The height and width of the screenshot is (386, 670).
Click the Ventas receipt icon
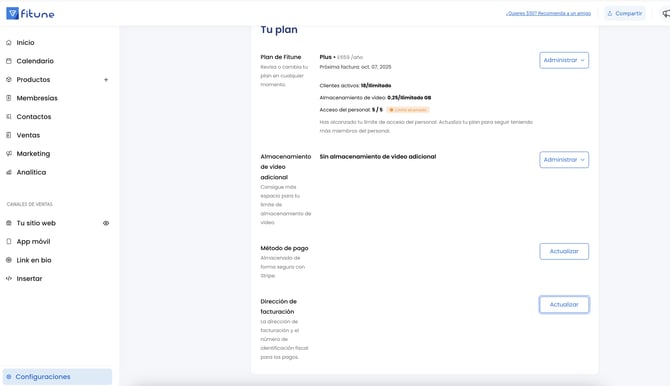9,135
